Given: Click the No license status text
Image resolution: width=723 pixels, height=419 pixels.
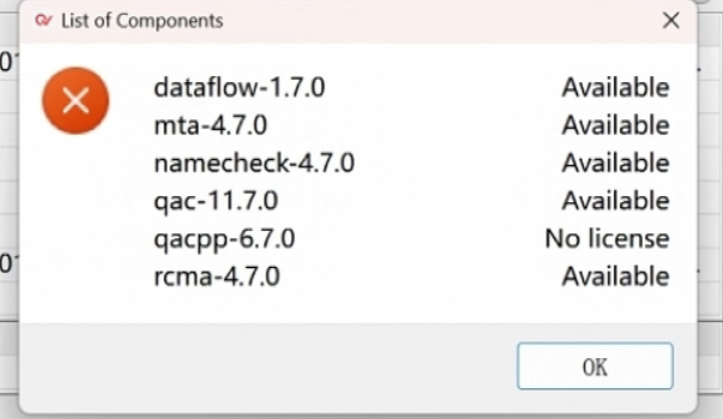Looking at the screenshot, I should (x=606, y=239).
